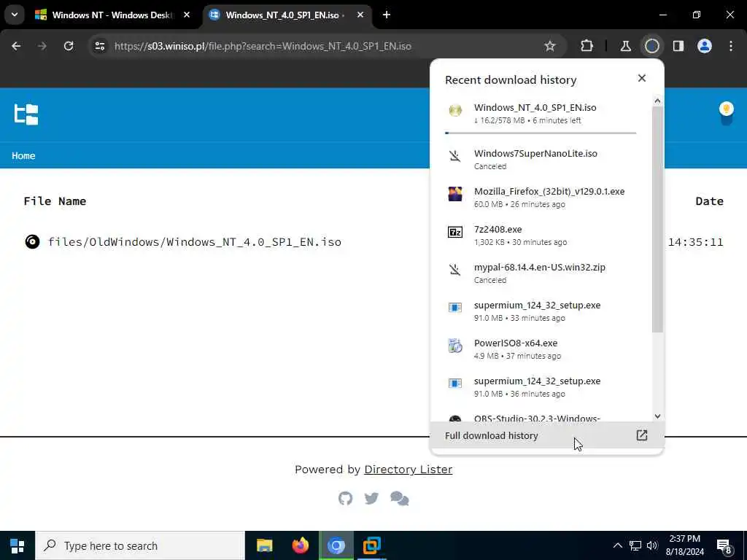Open the notification center icon

pyautogui.click(x=724, y=546)
